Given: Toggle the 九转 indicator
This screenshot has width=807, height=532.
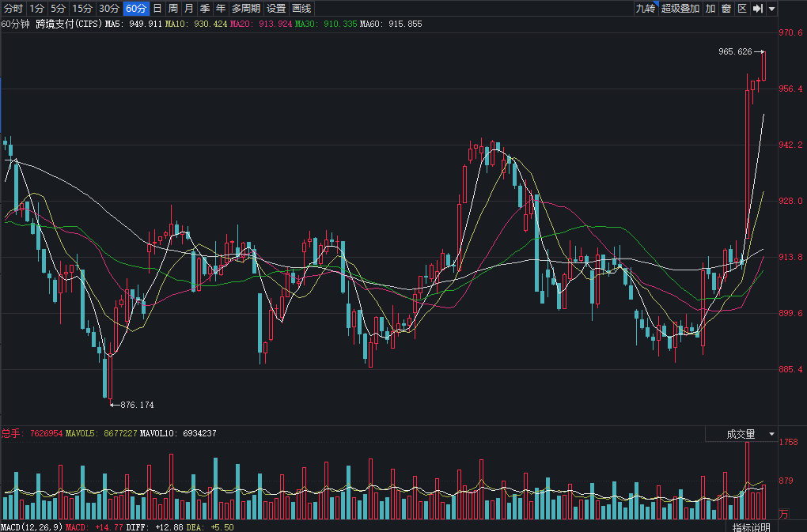Looking at the screenshot, I should 646,9.
